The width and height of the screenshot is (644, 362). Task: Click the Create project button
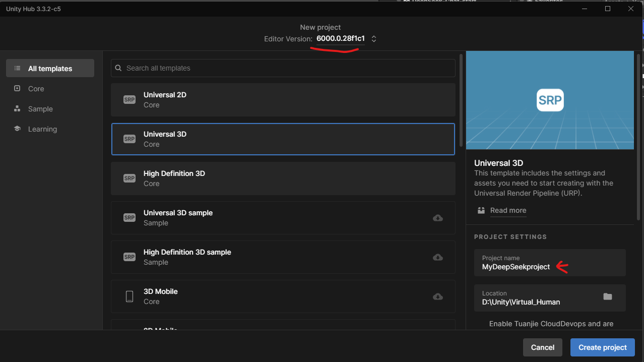tap(603, 347)
